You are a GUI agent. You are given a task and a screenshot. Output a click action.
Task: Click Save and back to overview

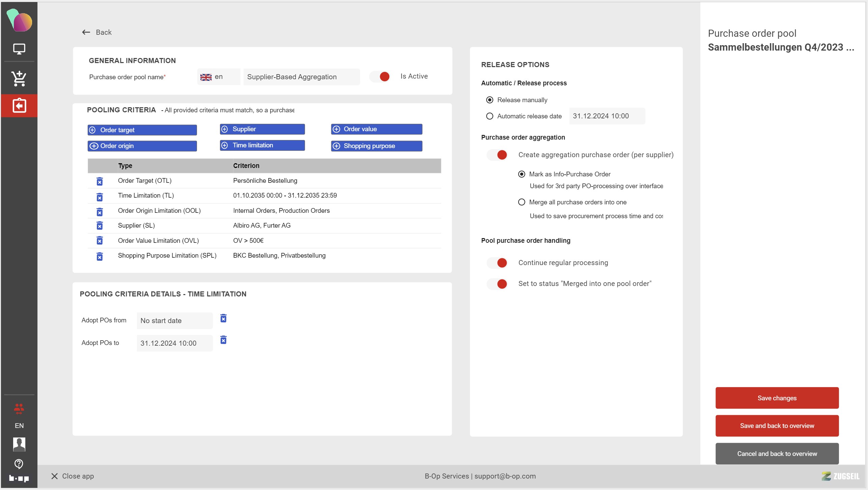(x=777, y=426)
